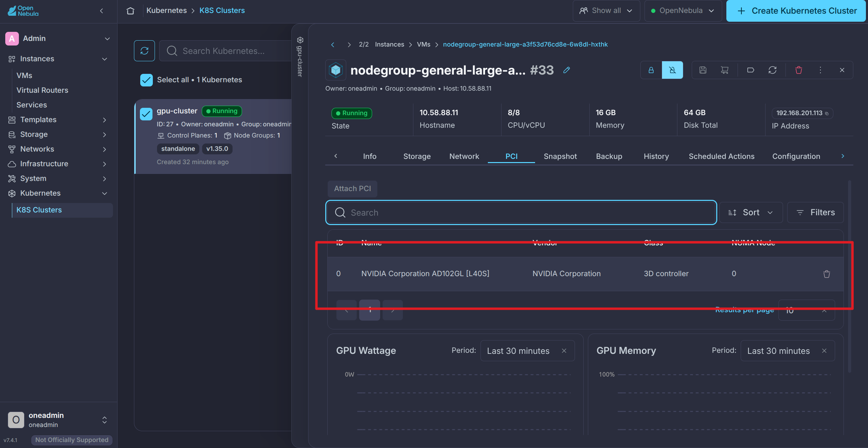
Task: Focus the Search Kubernetes field
Action: [x=226, y=51]
